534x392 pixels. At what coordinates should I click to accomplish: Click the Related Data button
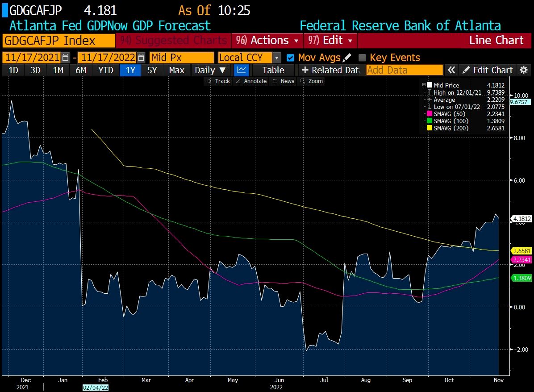[330, 70]
